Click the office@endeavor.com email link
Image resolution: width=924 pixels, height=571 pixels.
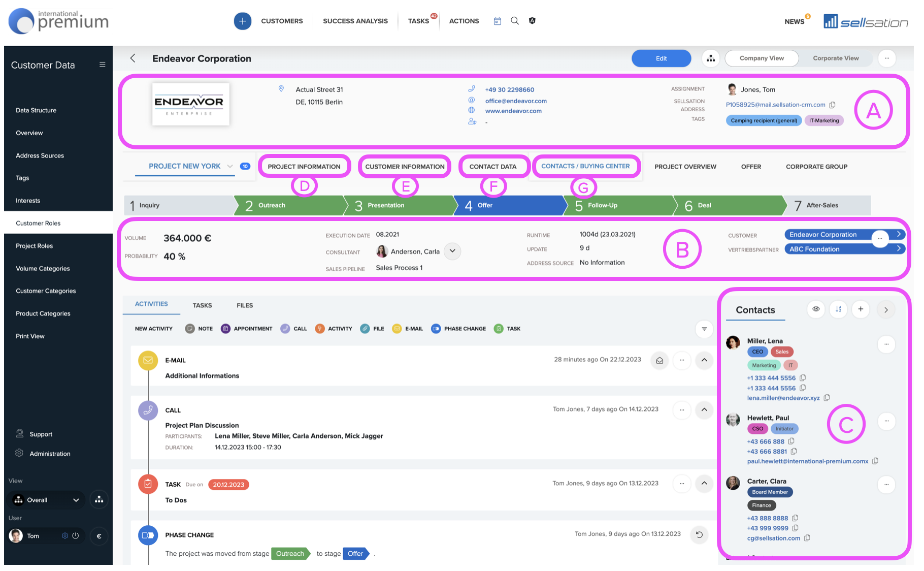click(516, 101)
